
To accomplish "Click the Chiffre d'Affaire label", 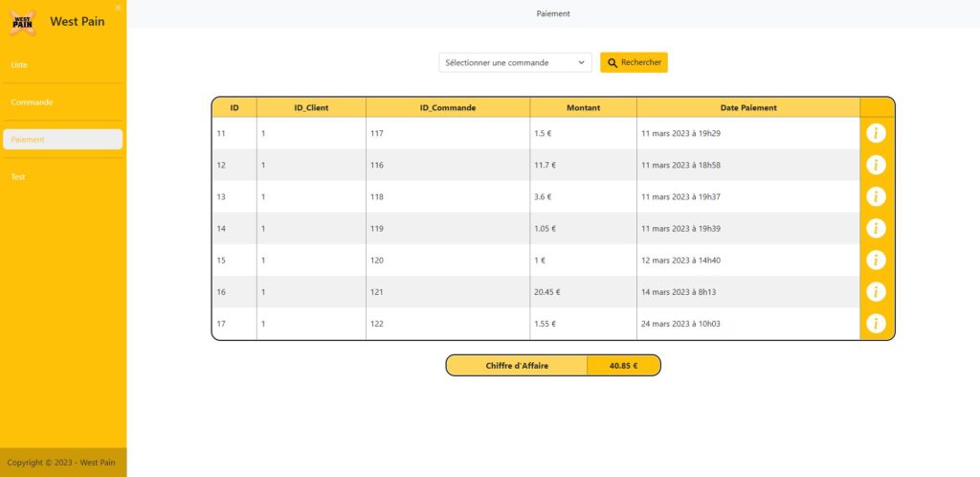I will pos(517,366).
